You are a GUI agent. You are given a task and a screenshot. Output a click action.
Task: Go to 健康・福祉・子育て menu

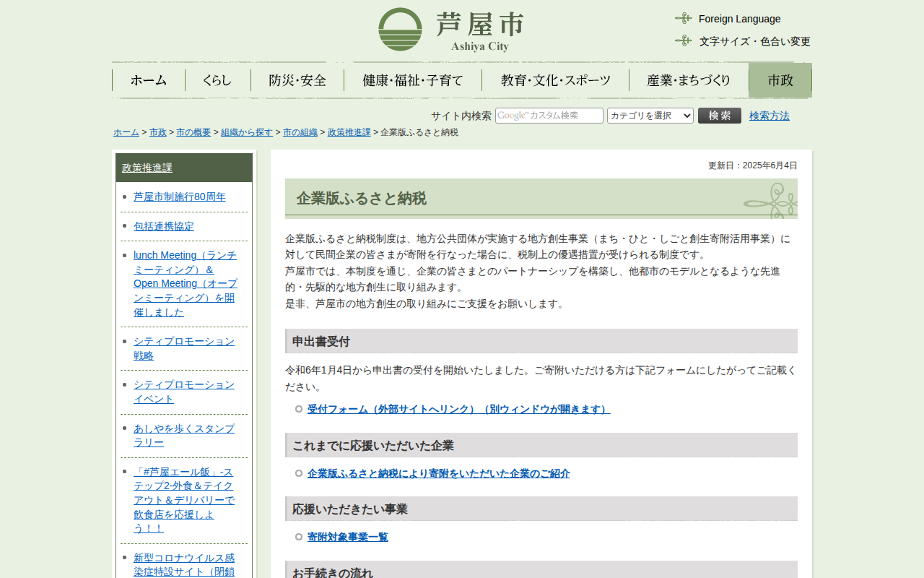[x=413, y=80]
